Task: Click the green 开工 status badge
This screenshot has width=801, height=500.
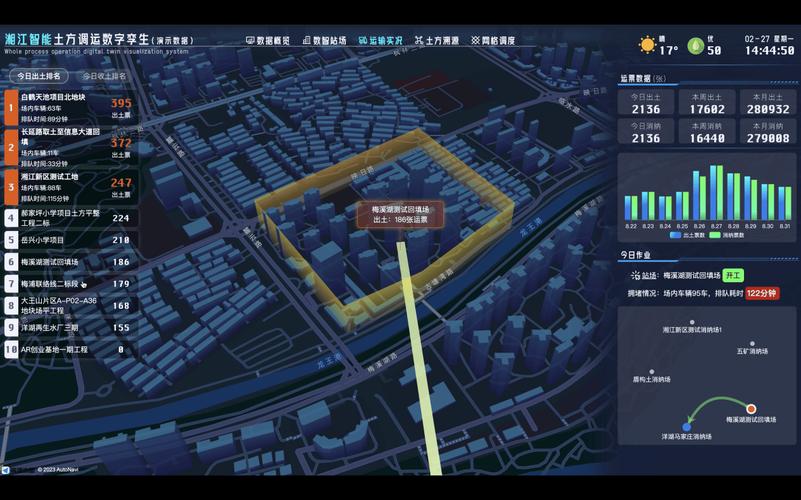Action: pyautogui.click(x=733, y=275)
